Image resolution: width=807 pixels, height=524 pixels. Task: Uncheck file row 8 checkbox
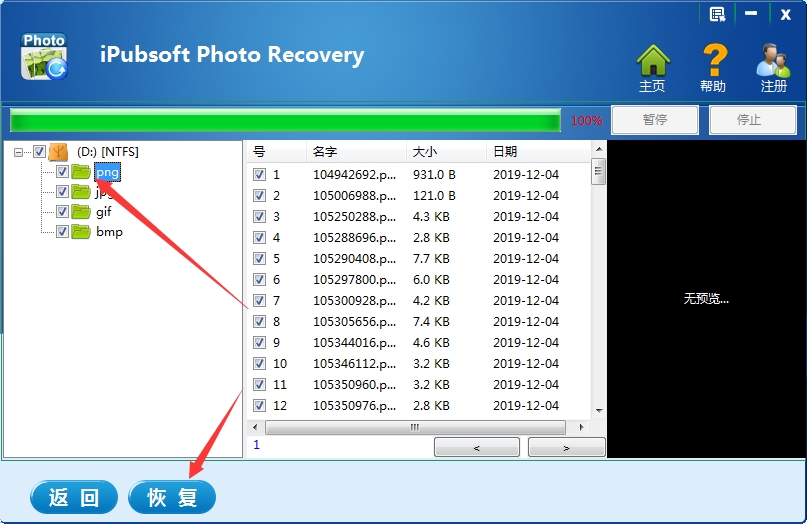tap(259, 322)
